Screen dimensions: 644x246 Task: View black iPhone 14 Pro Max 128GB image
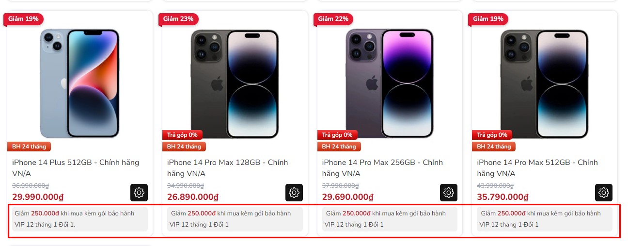235,82
